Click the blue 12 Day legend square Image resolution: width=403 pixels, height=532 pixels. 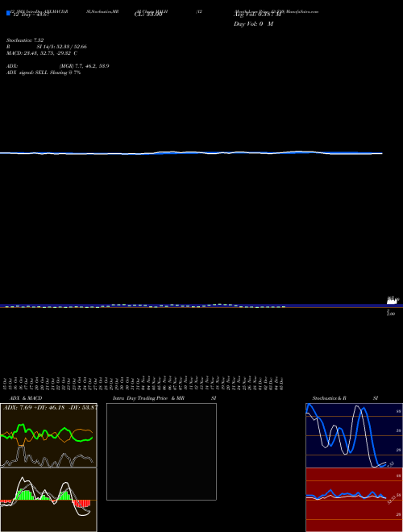[x=8, y=14]
